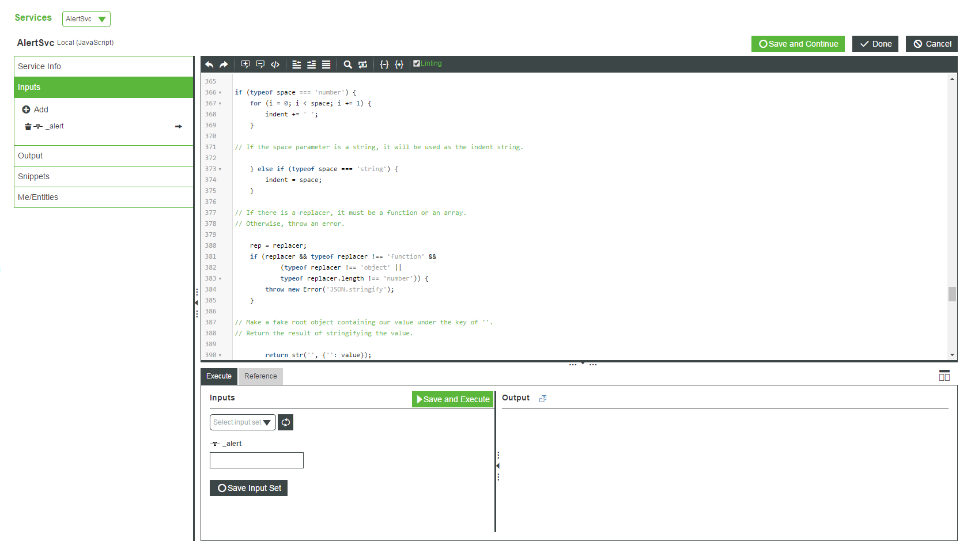971x560 pixels.
Task: Open the Select input set dropdown
Action: (x=243, y=422)
